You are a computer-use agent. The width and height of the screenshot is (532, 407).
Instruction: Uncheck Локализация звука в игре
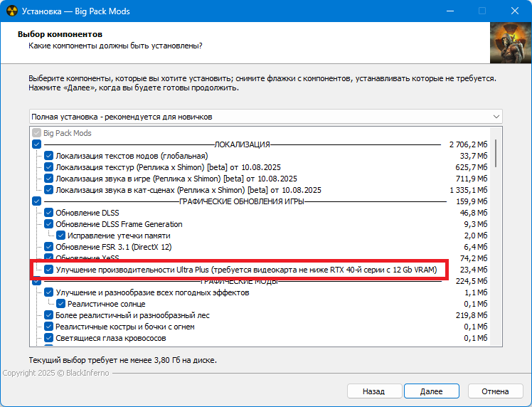click(48, 179)
